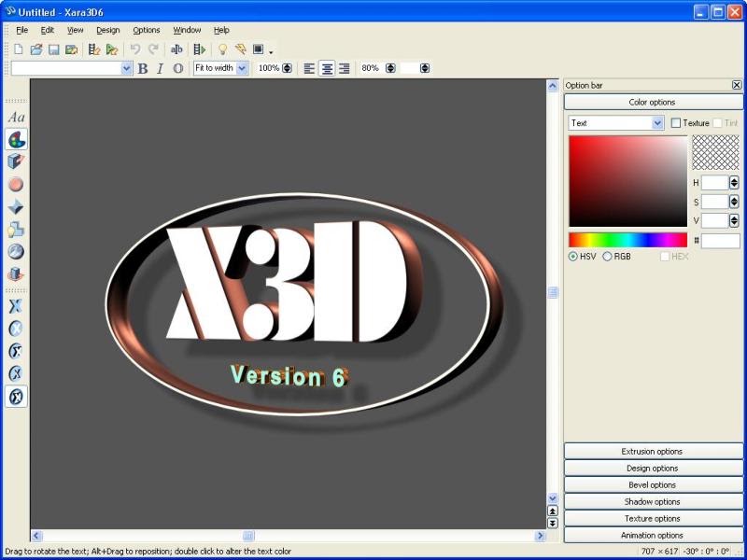Viewport: 747px width, 560px height.
Task: Select the RGB radio button
Action: pyautogui.click(x=608, y=256)
